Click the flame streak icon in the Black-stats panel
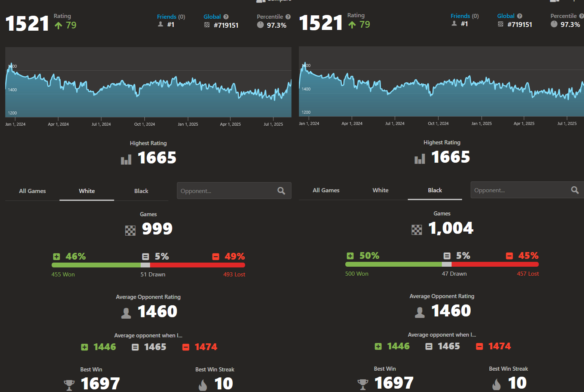The height and width of the screenshot is (392, 584). point(496,384)
